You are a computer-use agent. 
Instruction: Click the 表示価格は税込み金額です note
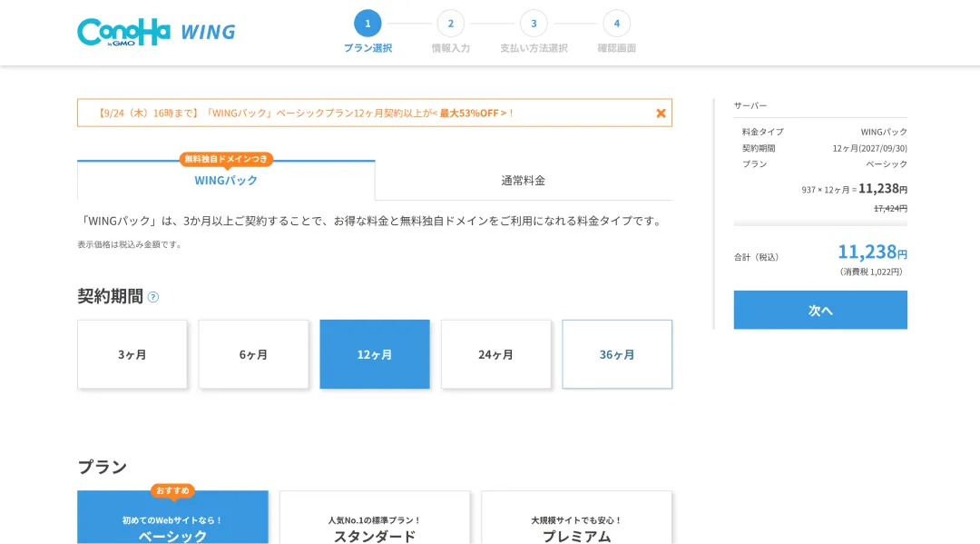pyautogui.click(x=131, y=244)
